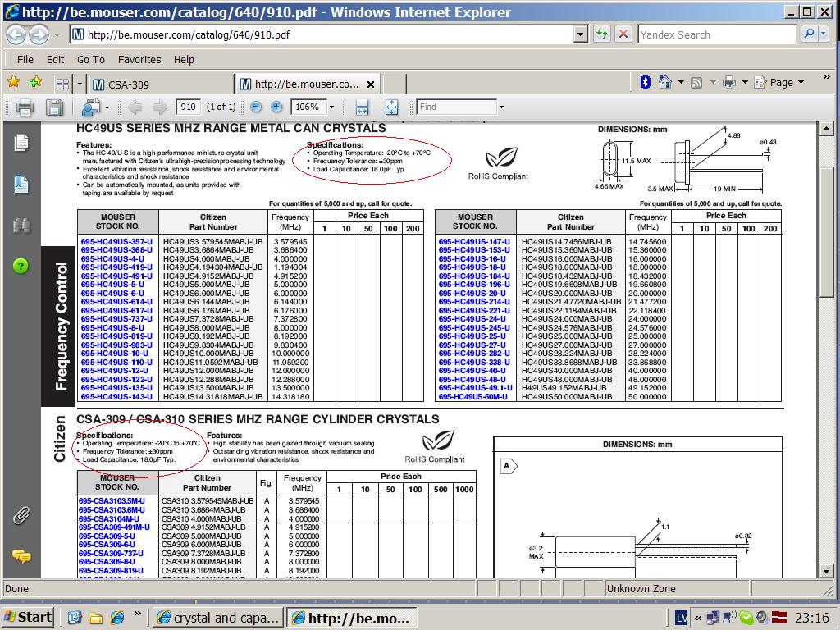Zoom in with the plus button
The width and height of the screenshot is (840, 630).
(276, 107)
